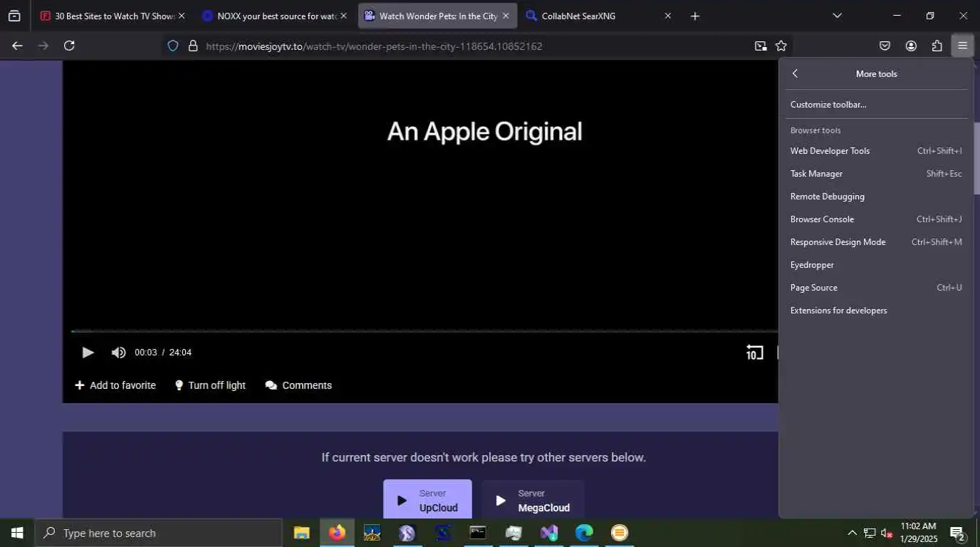Close the NOXX tab
The image size is (980, 547).
coord(343,16)
